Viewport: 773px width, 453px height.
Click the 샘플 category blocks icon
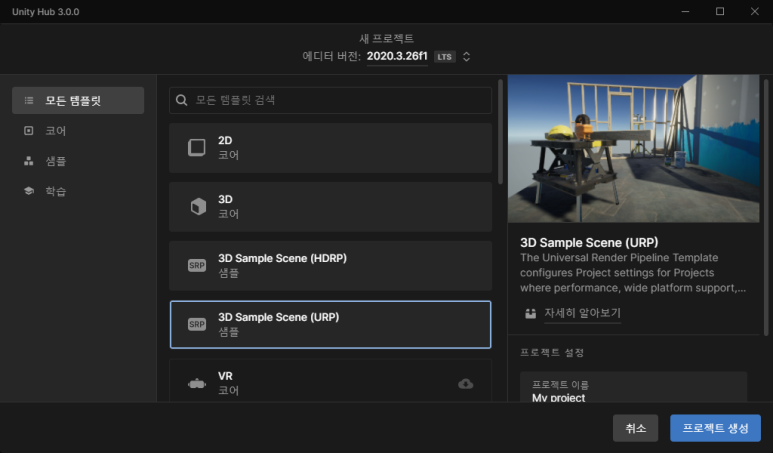pyautogui.click(x=29, y=161)
